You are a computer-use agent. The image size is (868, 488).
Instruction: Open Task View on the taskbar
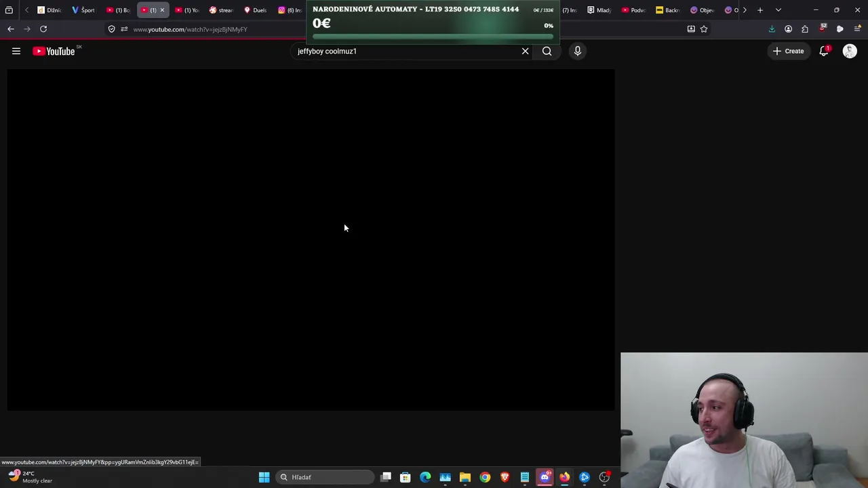click(386, 477)
